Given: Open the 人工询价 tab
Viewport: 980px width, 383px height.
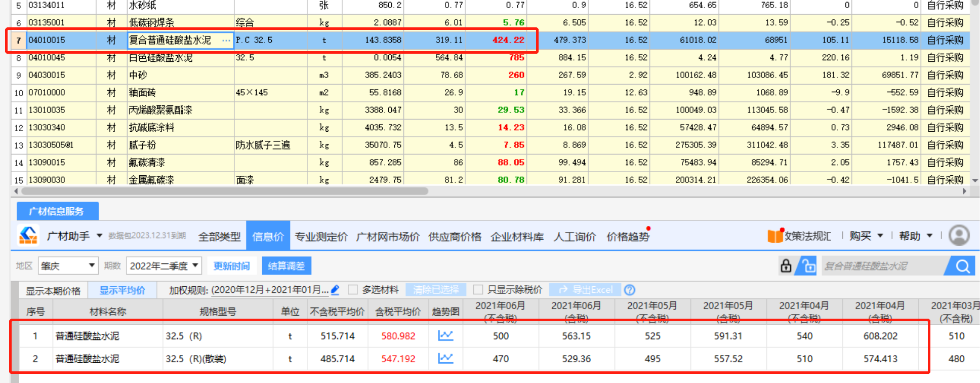Looking at the screenshot, I should point(575,237).
